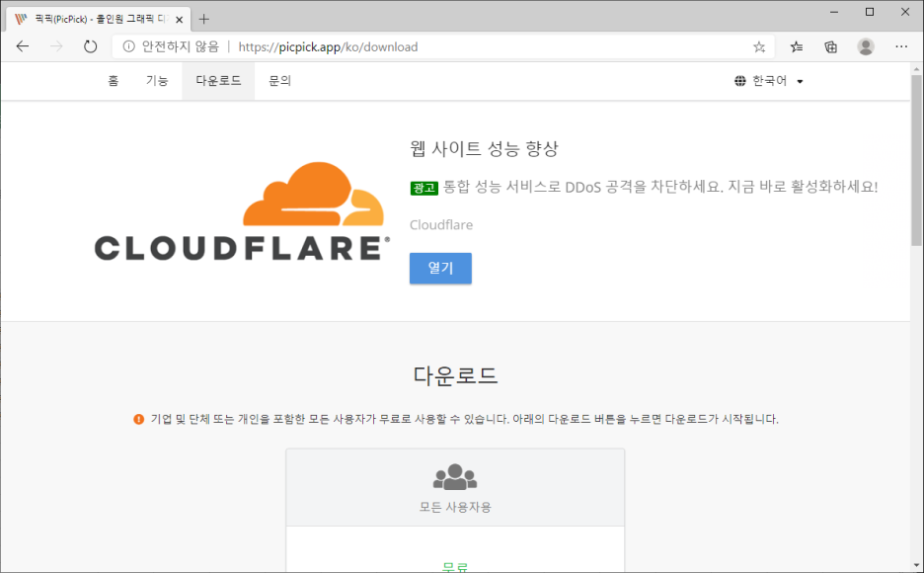
Task: Select the 다운로드 menu item
Action: [218, 81]
